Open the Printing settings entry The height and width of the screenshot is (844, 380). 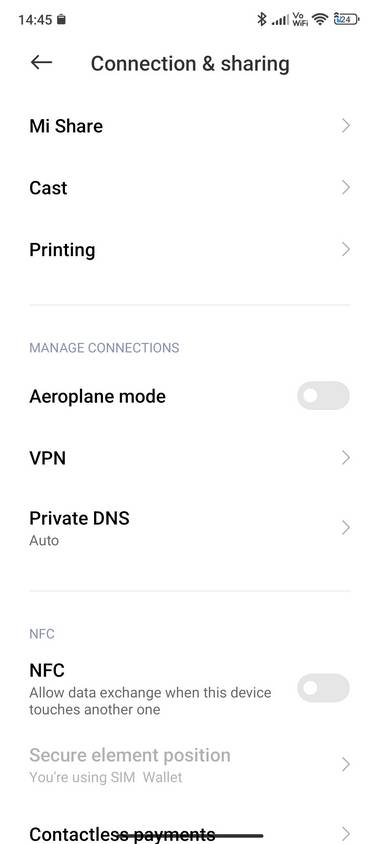pyautogui.click(x=190, y=250)
